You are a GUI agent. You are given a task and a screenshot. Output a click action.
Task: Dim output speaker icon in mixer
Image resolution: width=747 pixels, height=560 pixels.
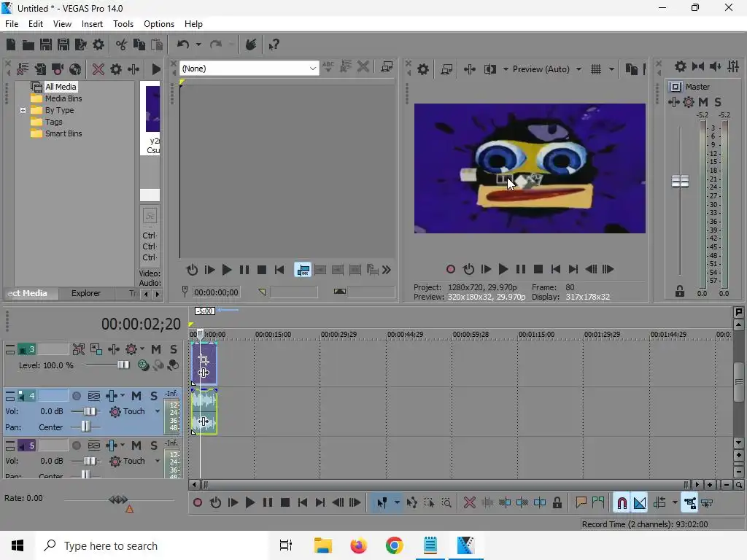pyautogui.click(x=716, y=66)
